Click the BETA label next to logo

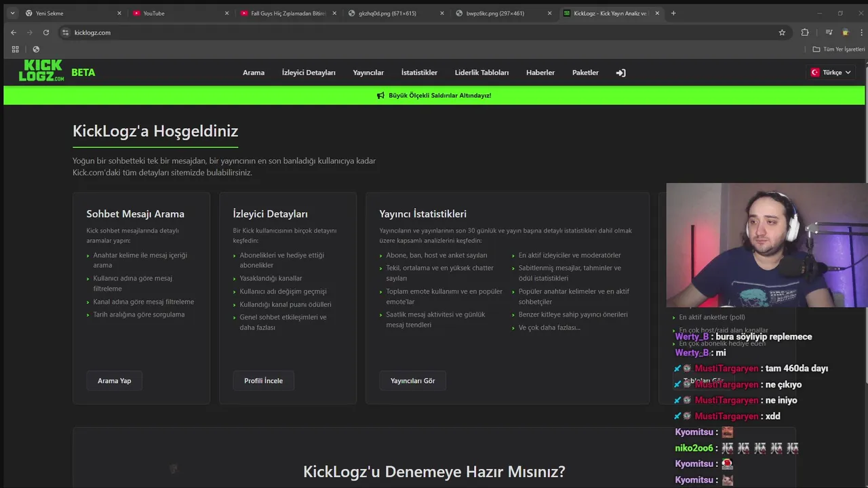83,73
